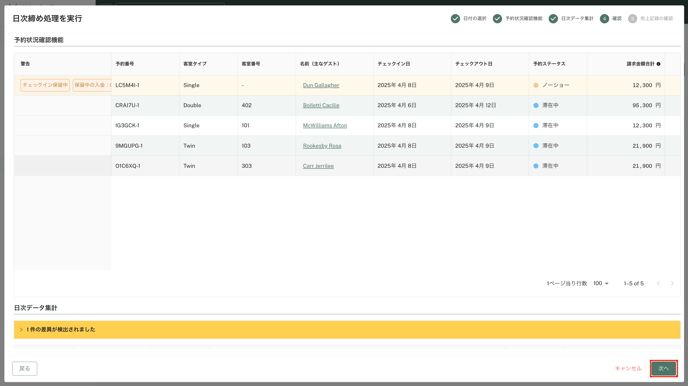The image size is (688, 386).
Task: Select reservation number IG3GCK-1
Action: pos(127,125)
